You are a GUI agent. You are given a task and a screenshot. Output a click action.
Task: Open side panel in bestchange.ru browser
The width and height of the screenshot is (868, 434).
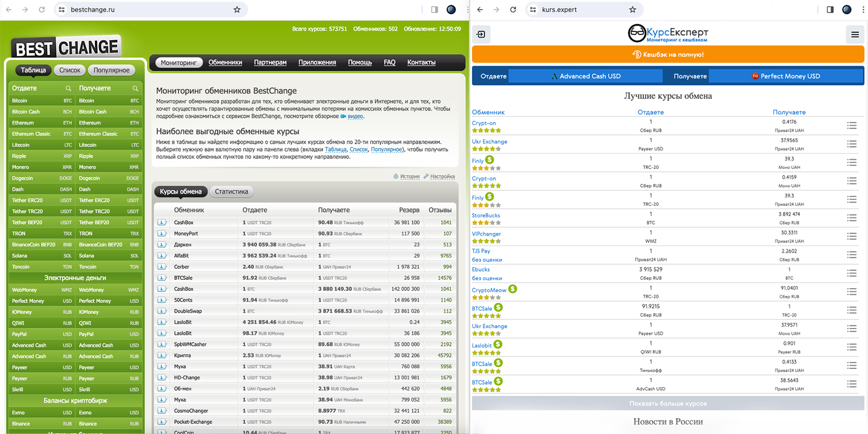pyautogui.click(x=435, y=9)
